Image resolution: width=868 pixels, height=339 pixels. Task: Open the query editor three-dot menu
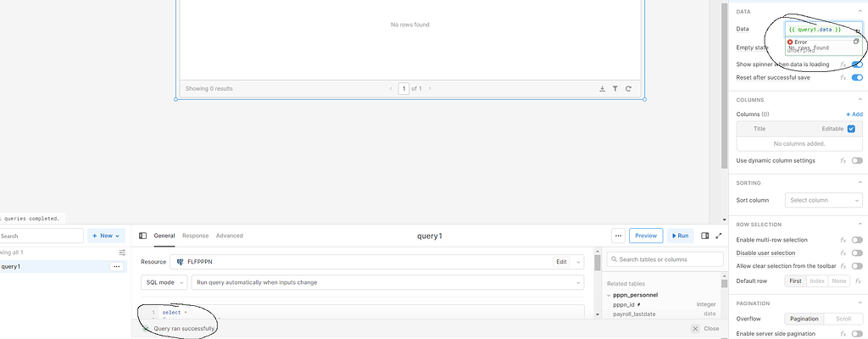(x=618, y=236)
